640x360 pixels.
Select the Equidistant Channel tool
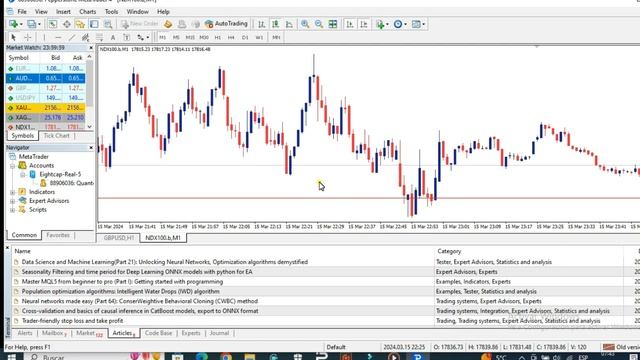pos(85,38)
